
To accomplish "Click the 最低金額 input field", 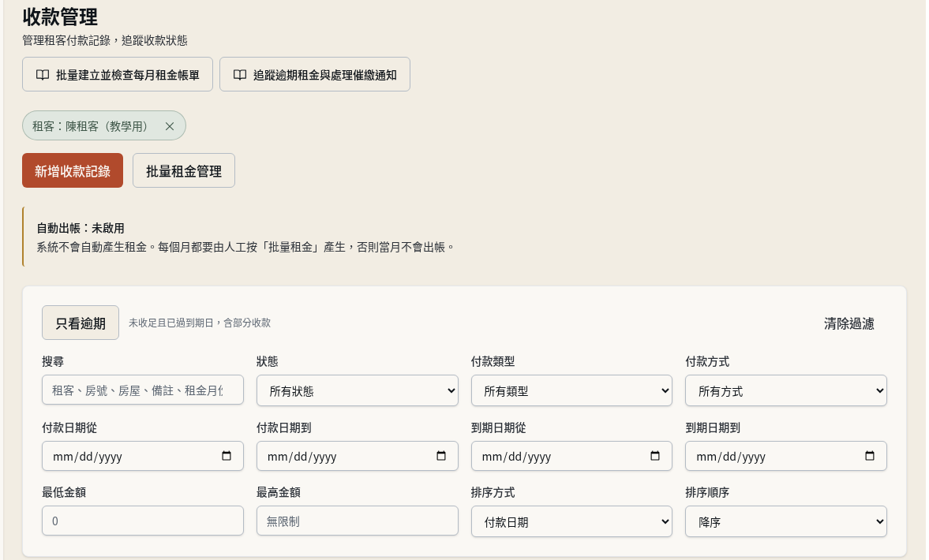I will (143, 521).
